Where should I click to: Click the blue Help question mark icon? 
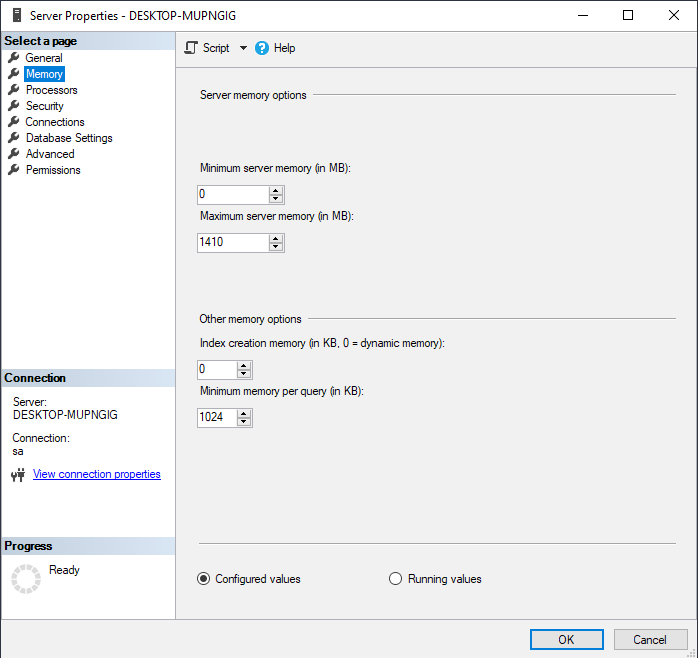(x=262, y=48)
